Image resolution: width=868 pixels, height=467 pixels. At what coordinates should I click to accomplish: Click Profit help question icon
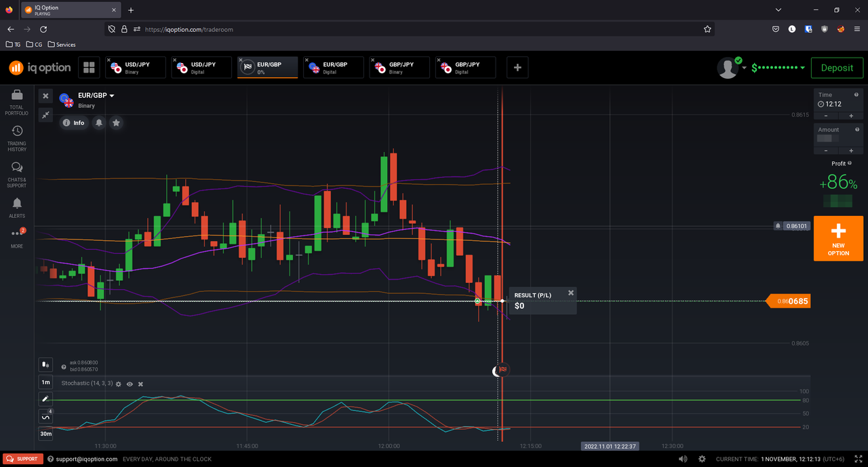coord(850,164)
